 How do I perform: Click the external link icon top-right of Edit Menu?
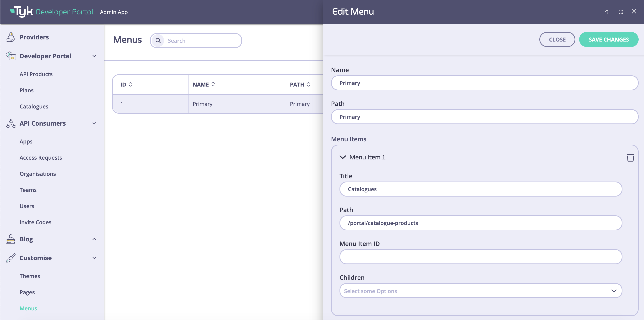[x=605, y=12]
